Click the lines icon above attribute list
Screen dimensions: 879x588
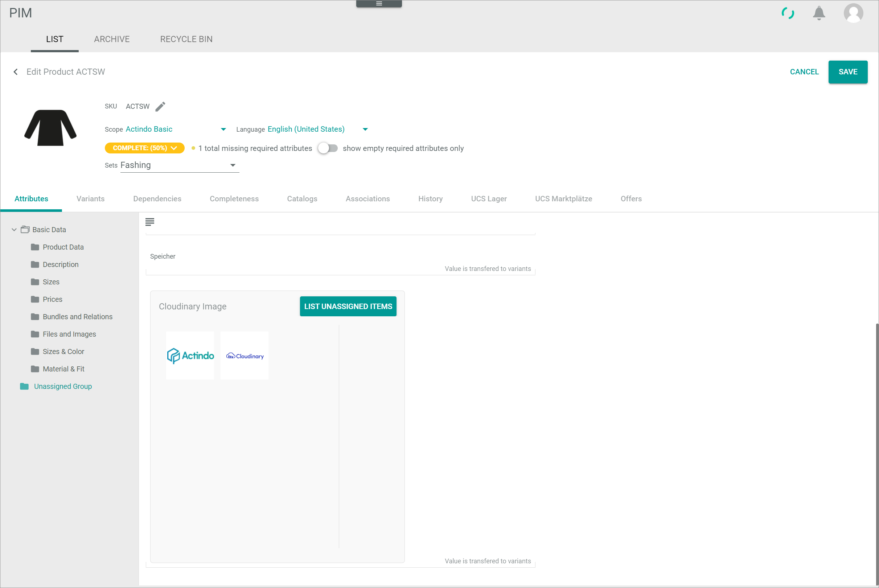click(149, 222)
